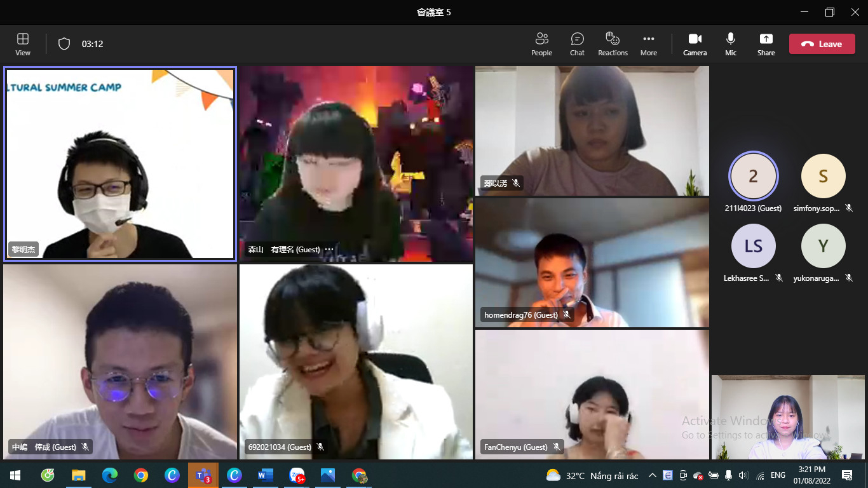
Task: Toggle the Camera on or off
Action: (695, 44)
